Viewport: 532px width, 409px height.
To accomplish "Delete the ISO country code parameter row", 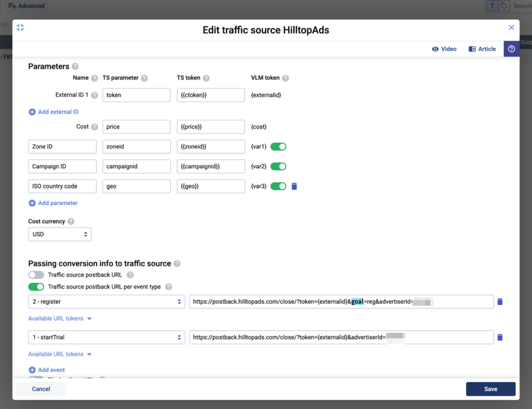I will click(x=294, y=186).
